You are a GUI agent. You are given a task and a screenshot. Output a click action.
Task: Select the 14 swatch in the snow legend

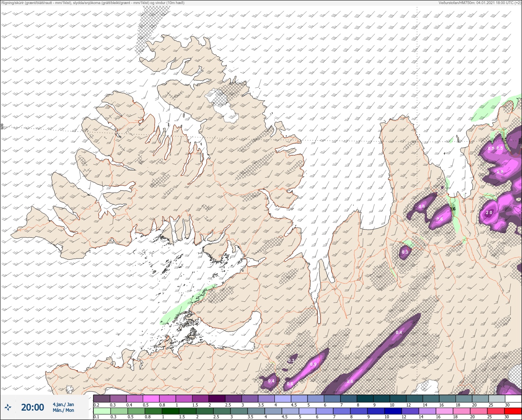coord(431,398)
